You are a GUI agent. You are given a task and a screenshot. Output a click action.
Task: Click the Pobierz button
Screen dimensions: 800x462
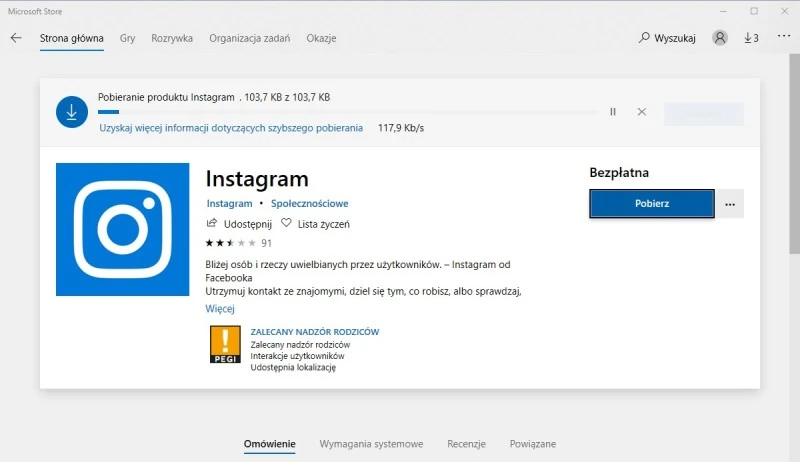coord(652,203)
